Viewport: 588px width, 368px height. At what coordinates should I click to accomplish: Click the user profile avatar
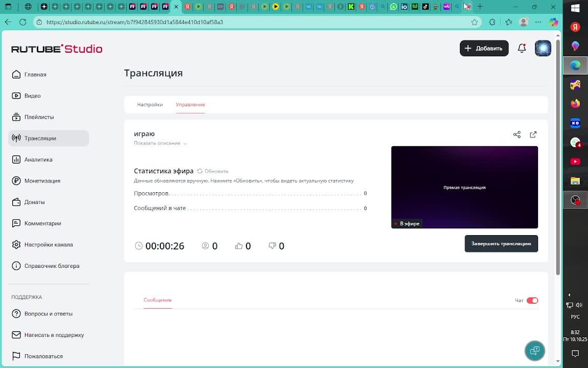coord(543,48)
